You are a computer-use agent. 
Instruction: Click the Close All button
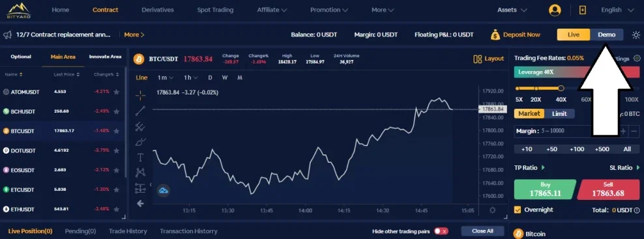(482, 231)
